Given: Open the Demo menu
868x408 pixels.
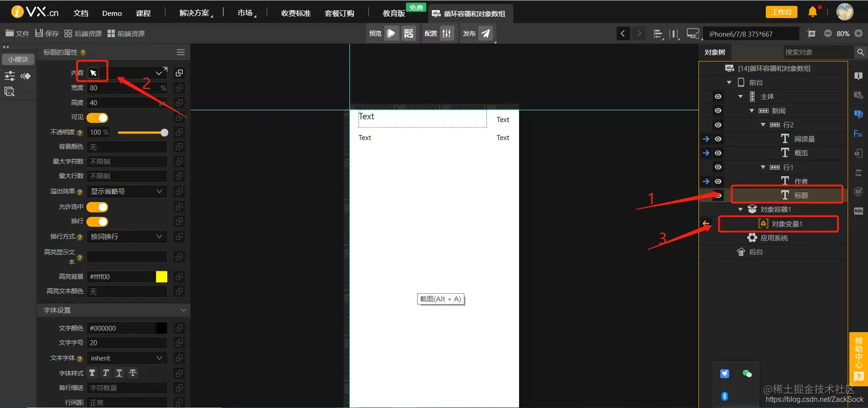Looking at the screenshot, I should click(x=112, y=13).
